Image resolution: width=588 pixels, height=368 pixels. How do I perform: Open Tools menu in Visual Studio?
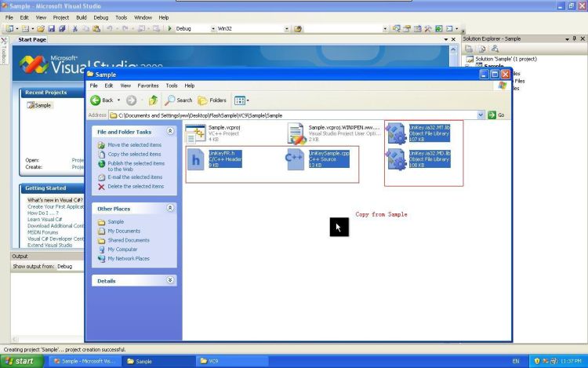coord(121,17)
